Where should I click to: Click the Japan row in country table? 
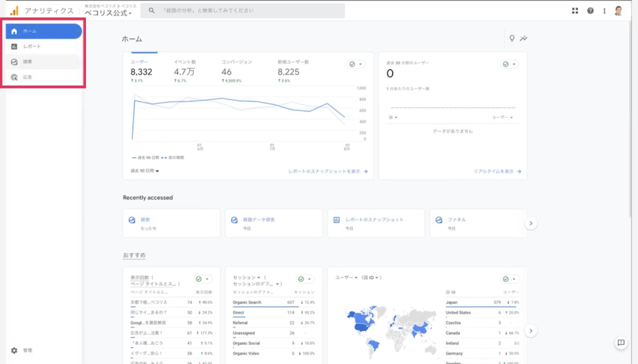(x=482, y=302)
